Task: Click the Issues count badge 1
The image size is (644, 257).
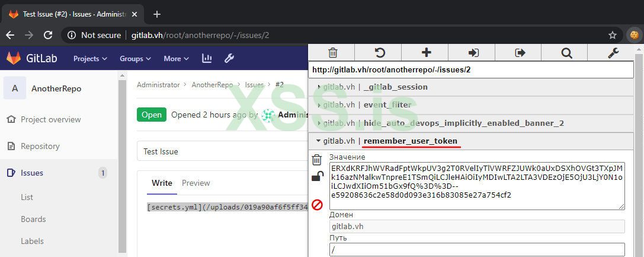Action: click(102, 173)
